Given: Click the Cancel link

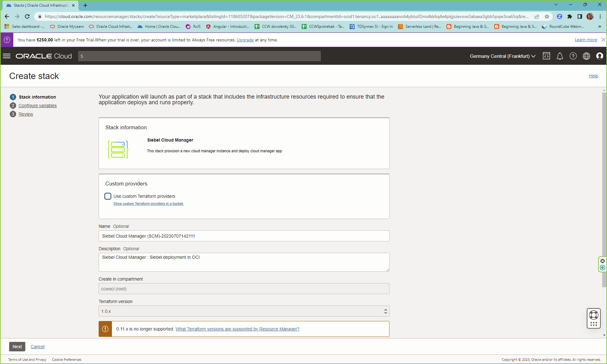Looking at the screenshot, I should [38, 347].
